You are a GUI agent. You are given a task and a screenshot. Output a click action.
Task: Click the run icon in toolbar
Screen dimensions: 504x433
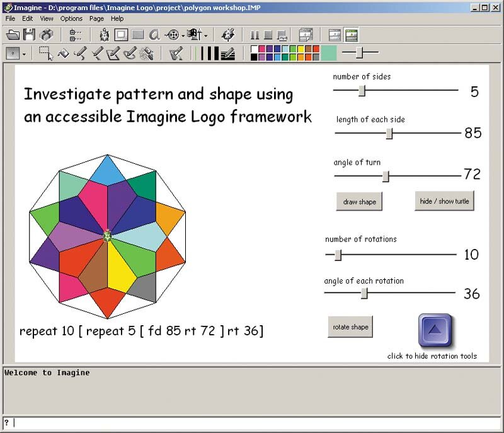click(x=282, y=35)
